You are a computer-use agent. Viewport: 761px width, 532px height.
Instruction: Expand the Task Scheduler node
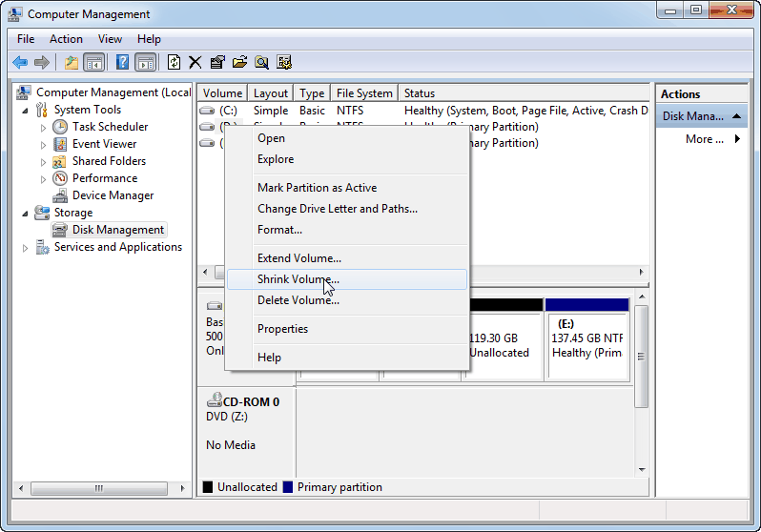point(43,128)
